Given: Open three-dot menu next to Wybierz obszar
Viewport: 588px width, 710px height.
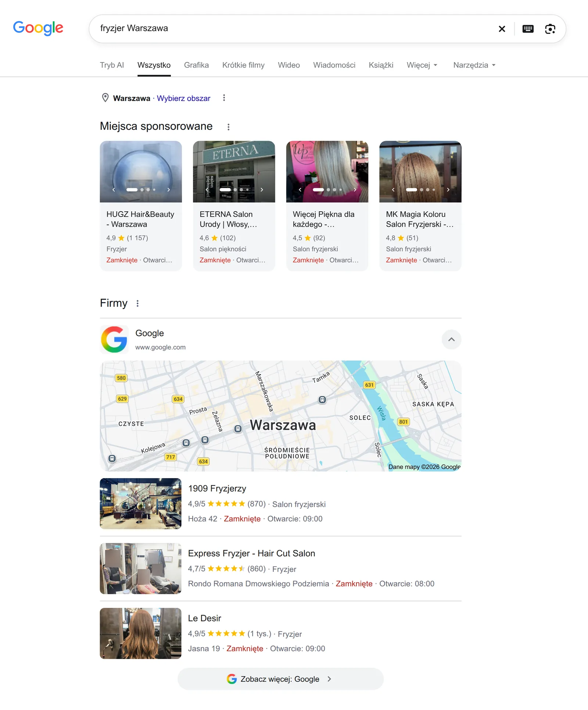Looking at the screenshot, I should tap(224, 98).
